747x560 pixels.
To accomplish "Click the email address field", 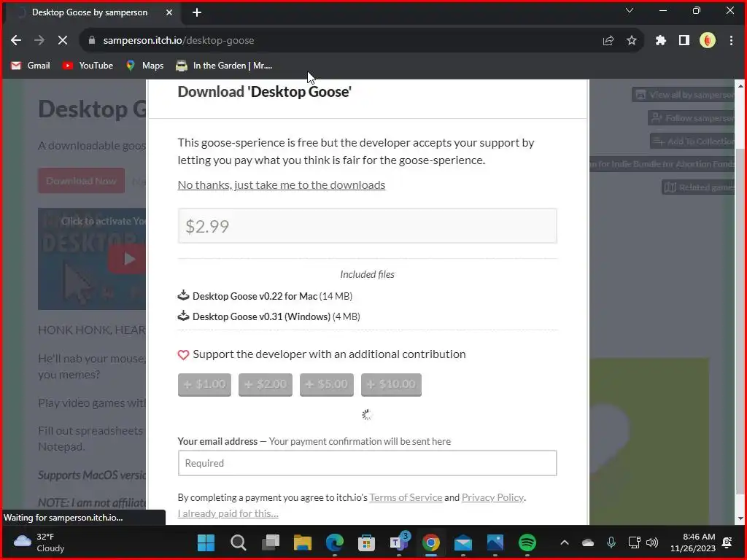I will click(x=368, y=463).
